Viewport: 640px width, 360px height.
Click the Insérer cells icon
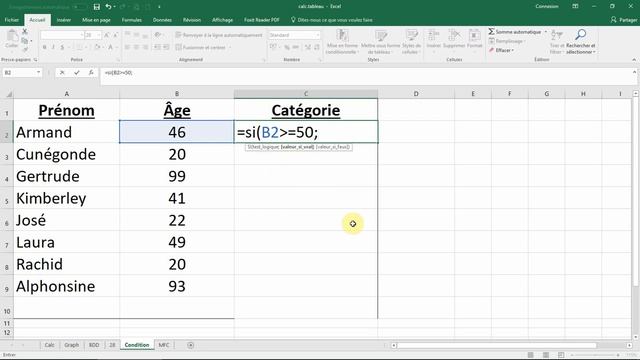[433, 36]
